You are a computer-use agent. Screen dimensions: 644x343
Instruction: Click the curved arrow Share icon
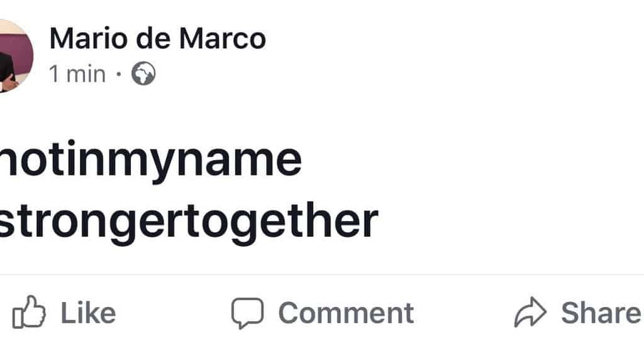(x=530, y=312)
